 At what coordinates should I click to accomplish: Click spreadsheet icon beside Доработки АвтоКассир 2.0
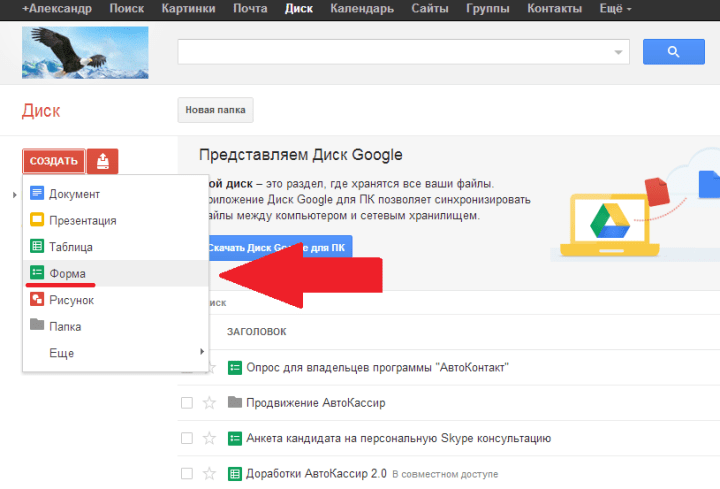[x=235, y=473]
